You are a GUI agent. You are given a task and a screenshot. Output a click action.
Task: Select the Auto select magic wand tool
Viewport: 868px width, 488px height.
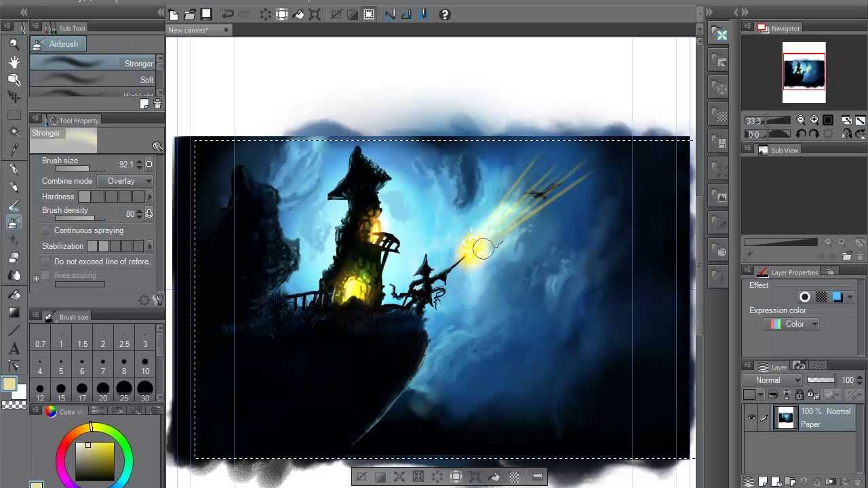coord(14,132)
